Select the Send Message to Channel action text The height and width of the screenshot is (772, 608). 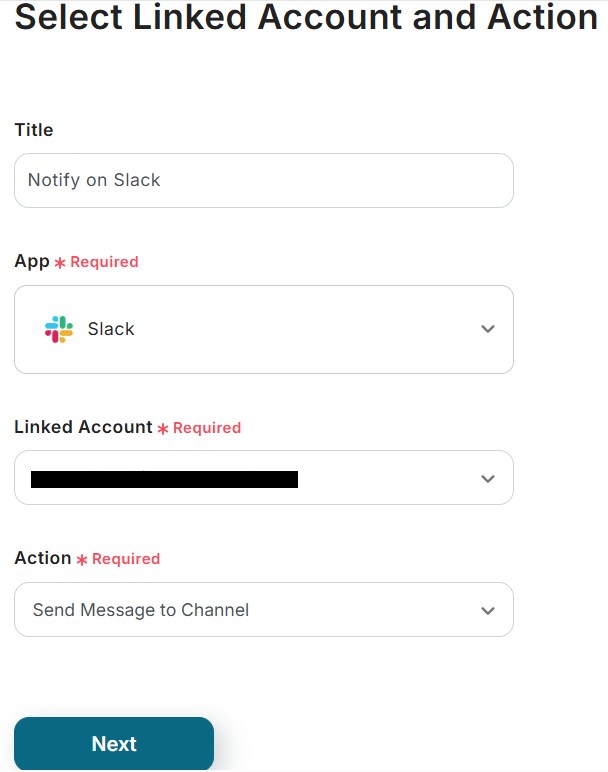141,610
